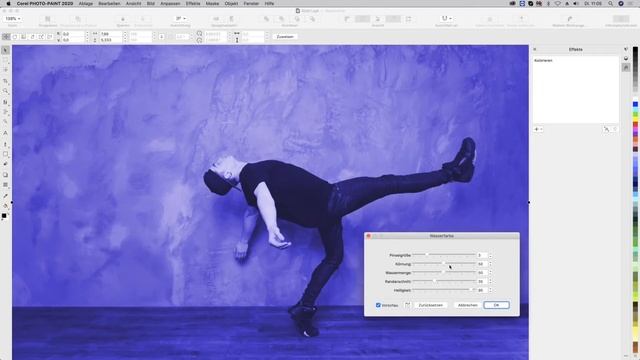Select the Pick tool in the toolbox
The image size is (640, 360).
click(5, 50)
